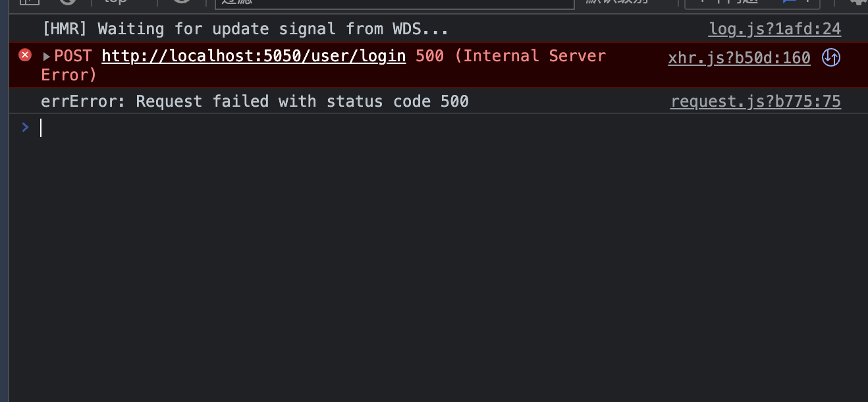868x402 pixels.
Task: Open source link log.js?1afd:24
Action: pos(774,29)
